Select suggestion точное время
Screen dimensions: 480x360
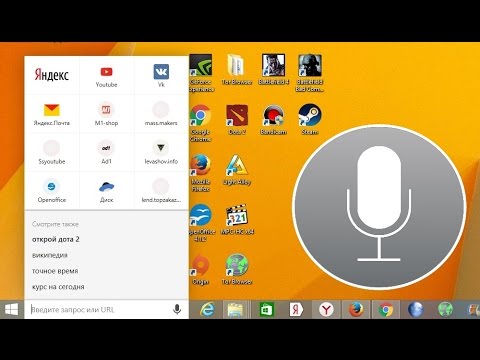click(55, 271)
